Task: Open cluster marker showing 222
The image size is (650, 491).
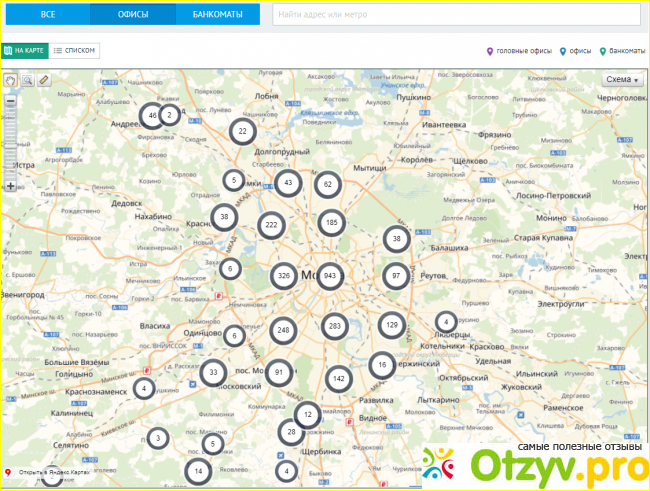Action: click(271, 226)
